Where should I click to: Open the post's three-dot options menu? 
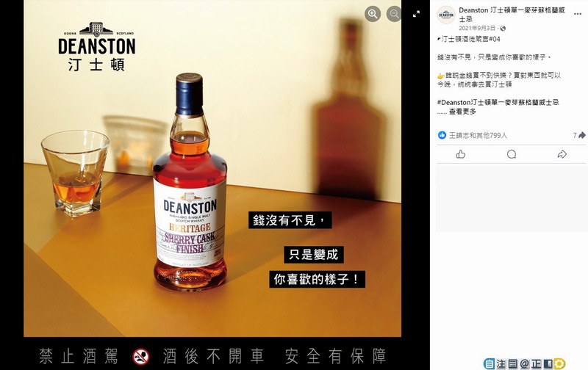578,14
